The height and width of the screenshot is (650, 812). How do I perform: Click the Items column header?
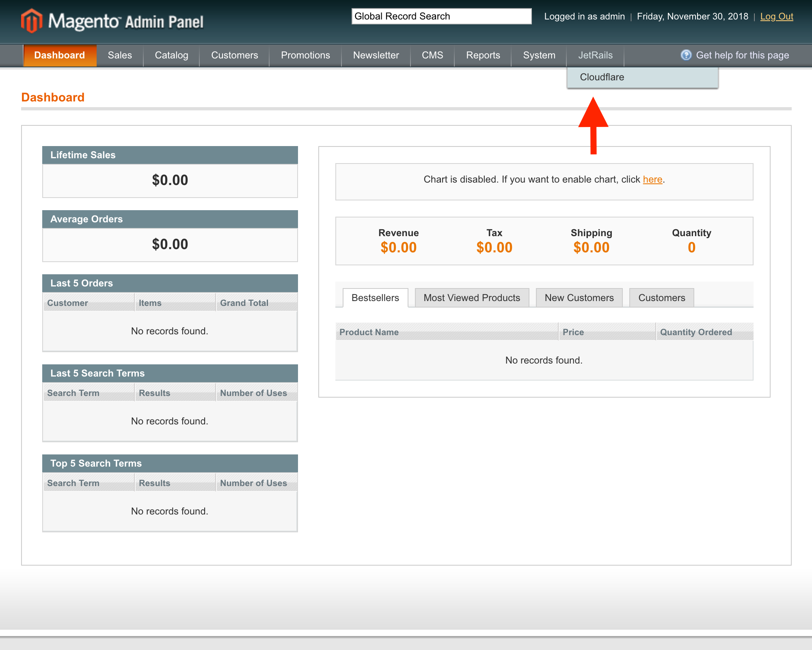[x=175, y=303]
